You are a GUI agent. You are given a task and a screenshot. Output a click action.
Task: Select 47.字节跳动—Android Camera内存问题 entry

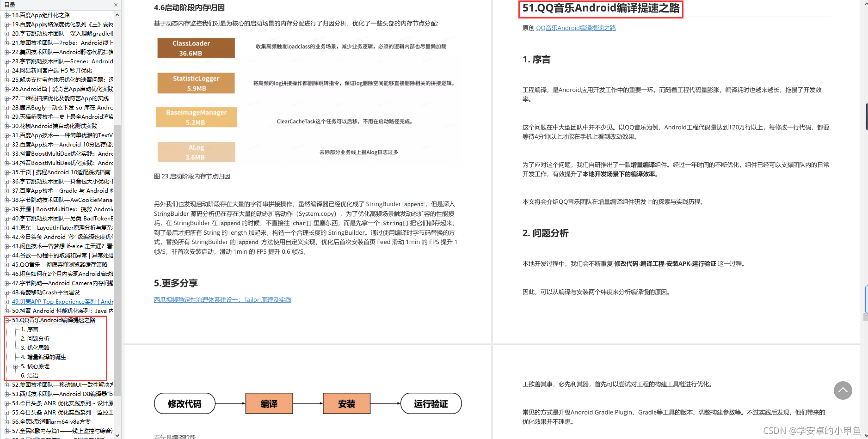(62, 283)
